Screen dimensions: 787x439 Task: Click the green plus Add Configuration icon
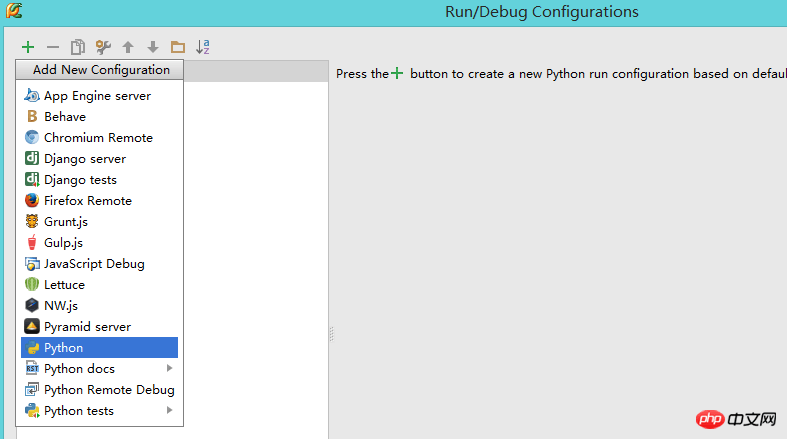coord(28,47)
